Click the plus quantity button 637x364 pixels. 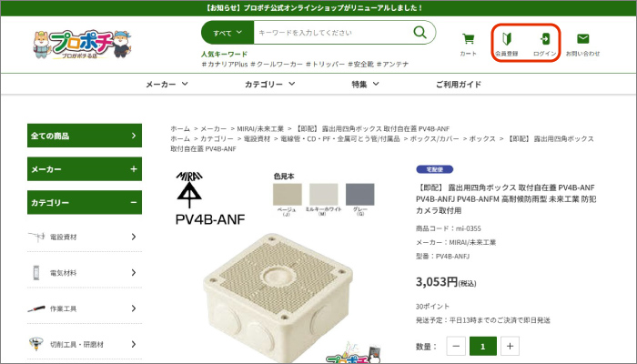pyautogui.click(x=510, y=346)
